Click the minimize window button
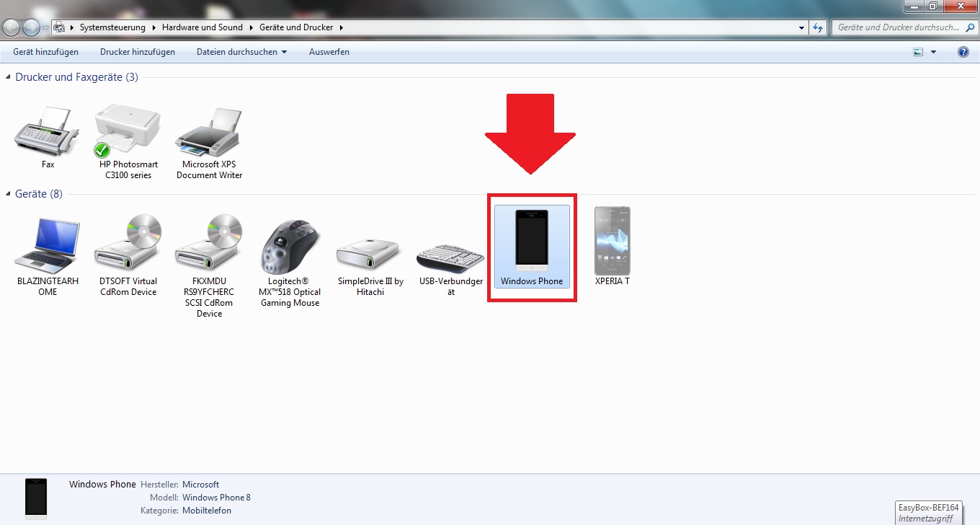This screenshot has height=525, width=980. coord(914,6)
